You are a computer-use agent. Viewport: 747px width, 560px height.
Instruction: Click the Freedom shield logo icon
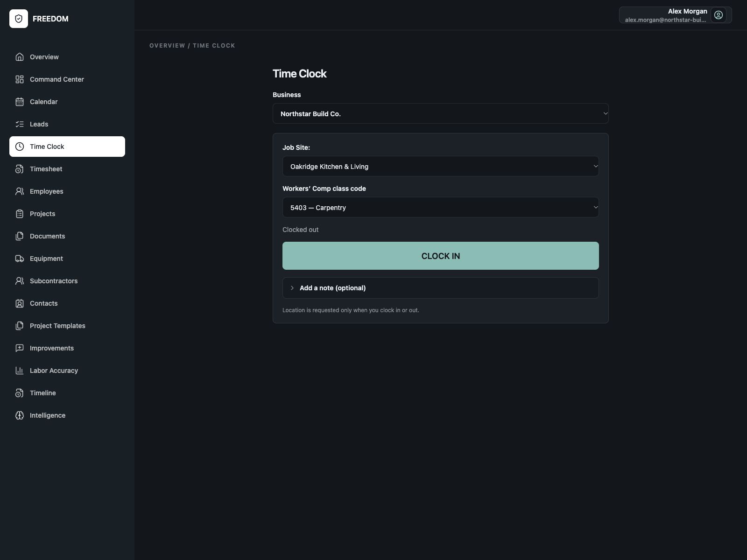[x=19, y=19]
